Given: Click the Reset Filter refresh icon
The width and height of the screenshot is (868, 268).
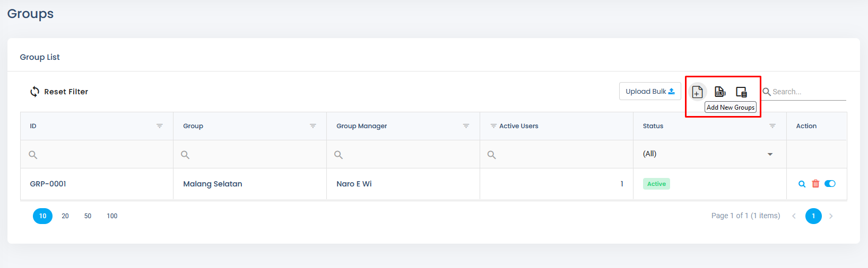Looking at the screenshot, I should pyautogui.click(x=34, y=92).
